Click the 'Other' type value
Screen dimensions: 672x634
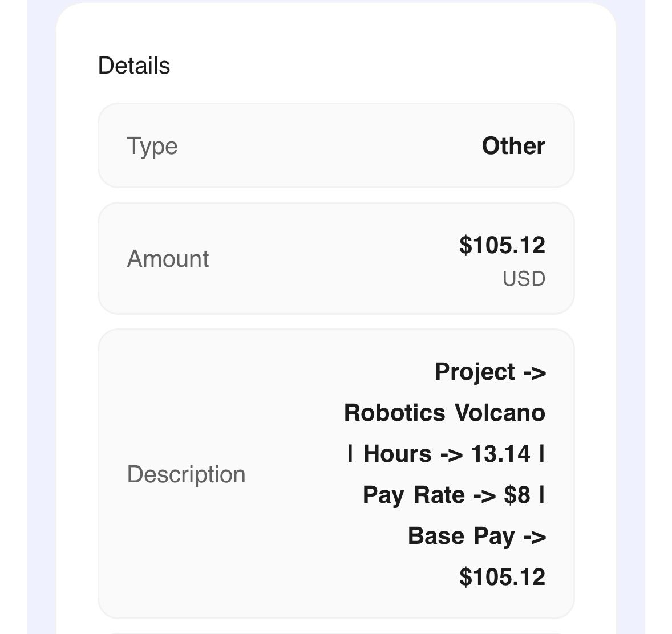(x=513, y=146)
